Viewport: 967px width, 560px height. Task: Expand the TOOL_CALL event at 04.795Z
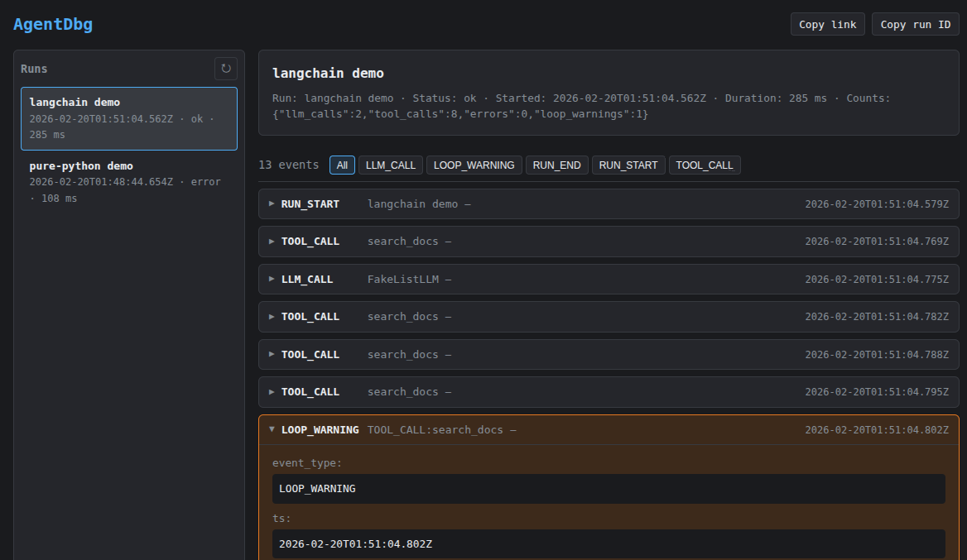coord(310,391)
